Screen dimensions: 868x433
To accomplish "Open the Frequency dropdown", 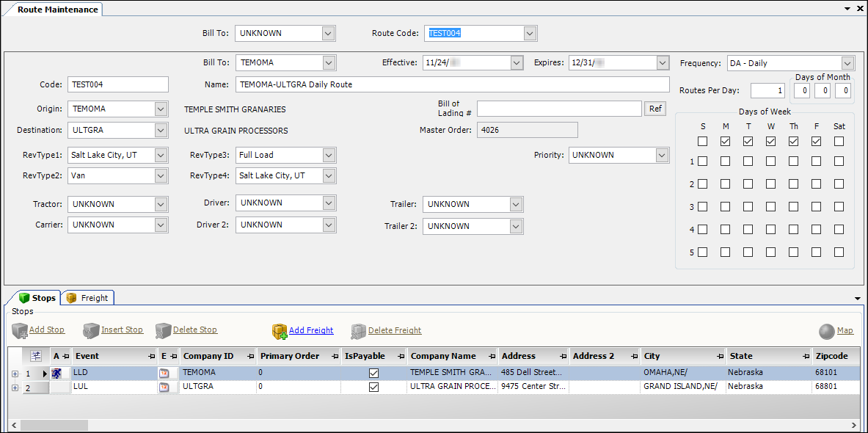I will pos(847,63).
